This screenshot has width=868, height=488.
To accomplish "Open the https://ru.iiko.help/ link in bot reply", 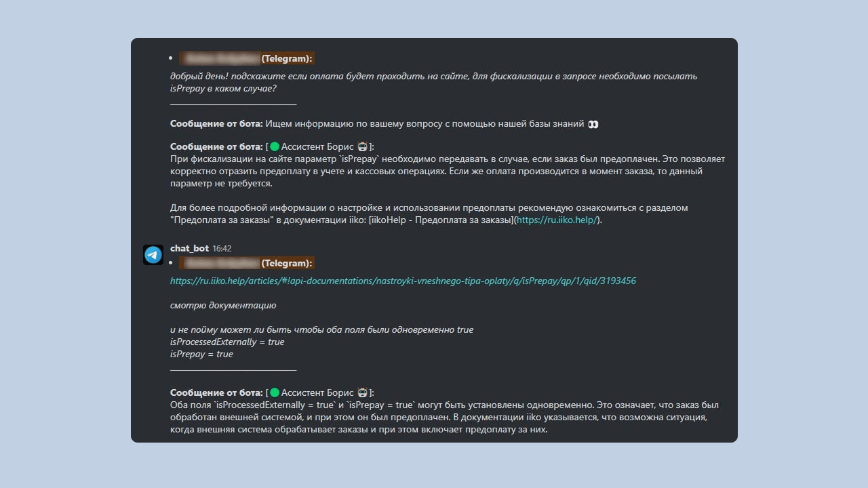I will tap(557, 220).
